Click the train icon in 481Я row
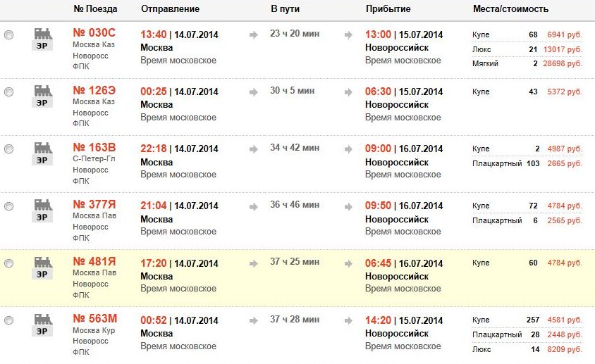 point(42,268)
